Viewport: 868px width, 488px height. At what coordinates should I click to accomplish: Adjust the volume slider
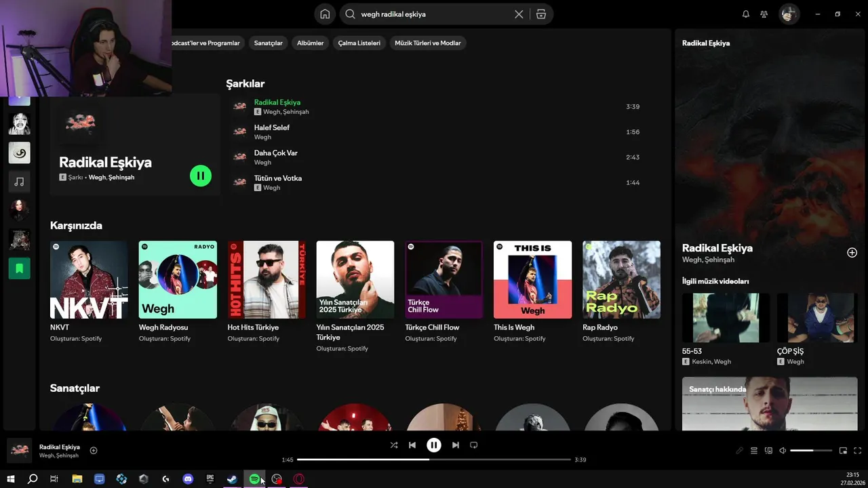[x=811, y=451]
